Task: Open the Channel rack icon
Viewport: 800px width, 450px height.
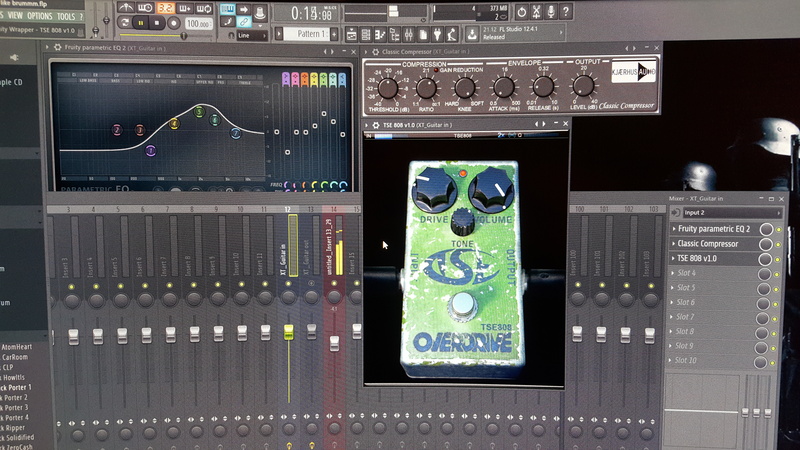Action: click(366, 35)
